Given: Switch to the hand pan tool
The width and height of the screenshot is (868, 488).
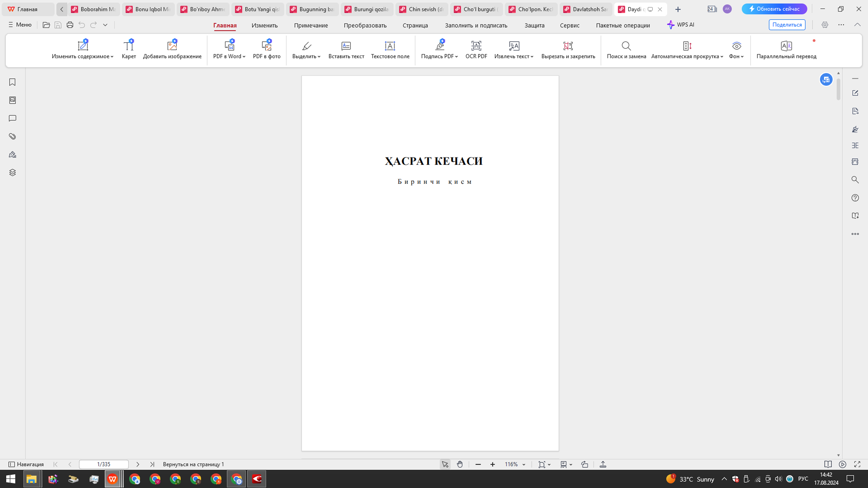Looking at the screenshot, I should pos(460,465).
